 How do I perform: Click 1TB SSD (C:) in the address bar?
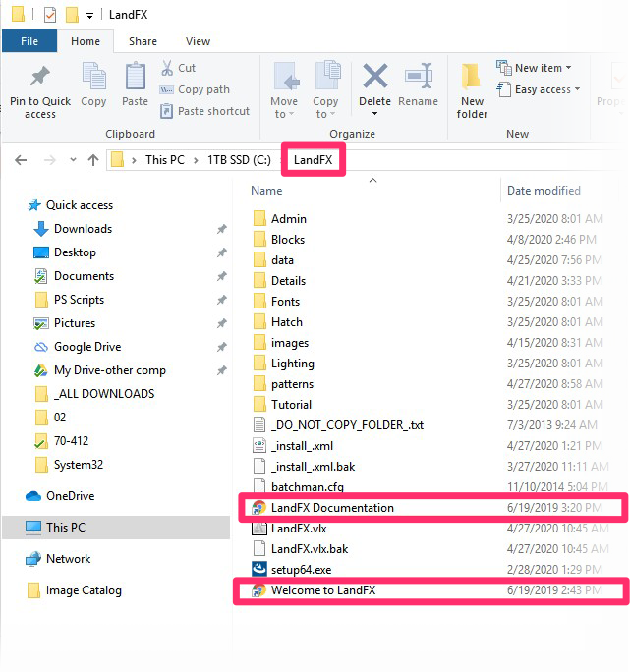(x=239, y=160)
